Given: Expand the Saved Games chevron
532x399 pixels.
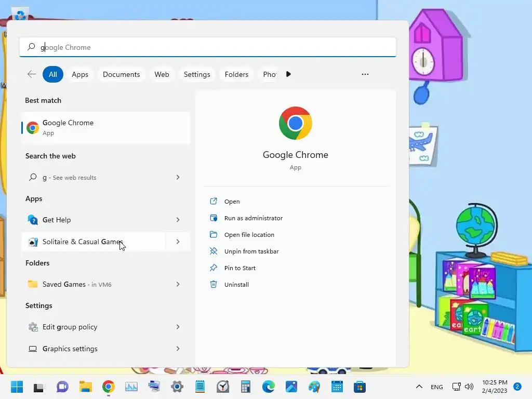Looking at the screenshot, I should (x=178, y=284).
